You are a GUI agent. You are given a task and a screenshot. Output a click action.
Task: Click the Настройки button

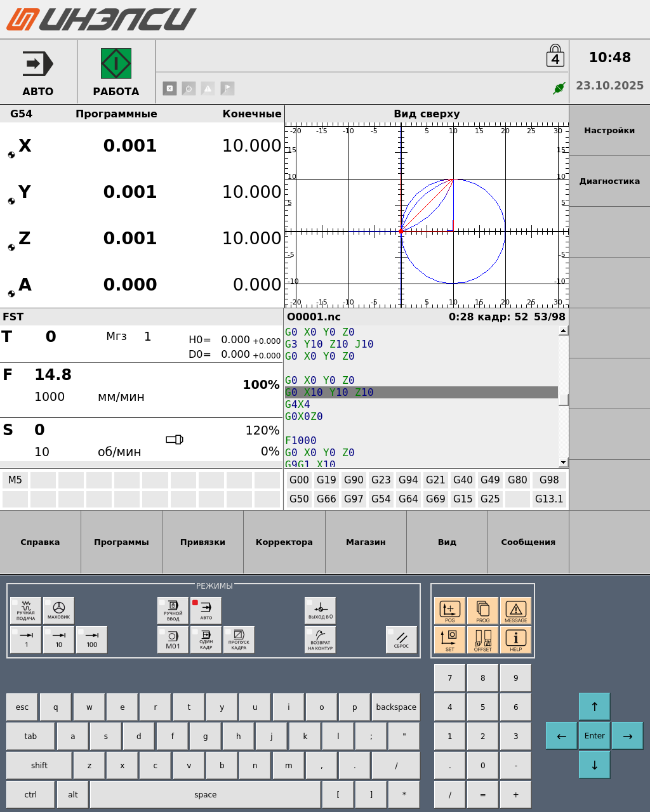point(609,131)
